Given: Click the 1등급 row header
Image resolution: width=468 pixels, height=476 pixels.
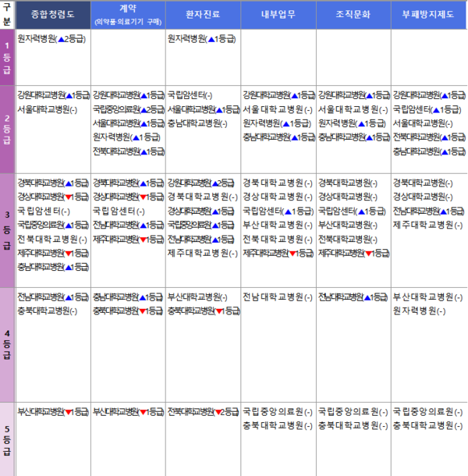Looking at the screenshot, I should click(7, 58).
